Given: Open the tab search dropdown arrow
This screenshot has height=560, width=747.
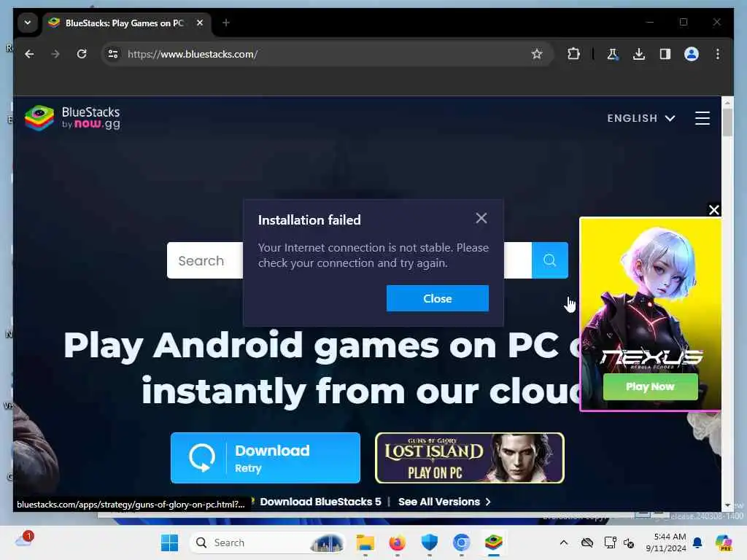Looking at the screenshot, I should pos(28,23).
